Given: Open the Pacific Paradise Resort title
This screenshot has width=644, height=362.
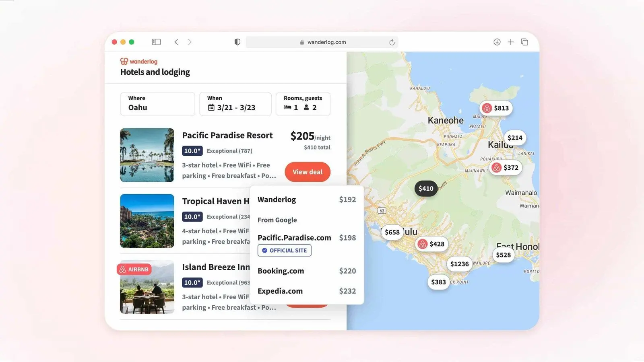Looking at the screenshot, I should (227, 135).
